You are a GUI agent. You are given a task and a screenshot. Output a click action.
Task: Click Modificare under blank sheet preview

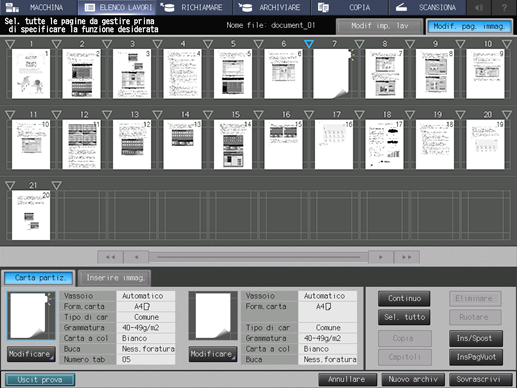pos(213,354)
